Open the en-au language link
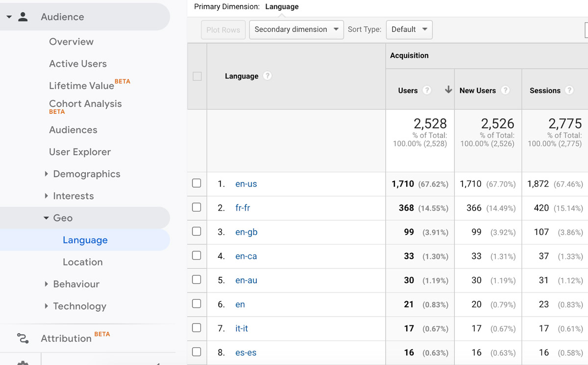This screenshot has width=588, height=365. (246, 280)
